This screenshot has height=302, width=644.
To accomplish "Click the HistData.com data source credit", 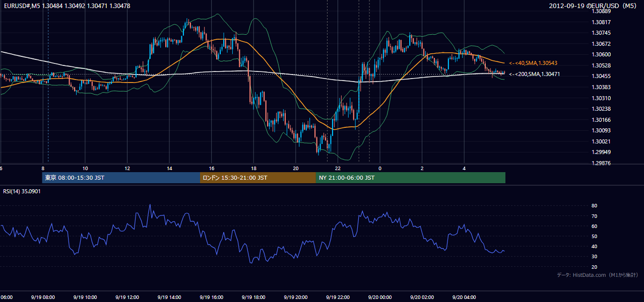I will pos(598,275).
